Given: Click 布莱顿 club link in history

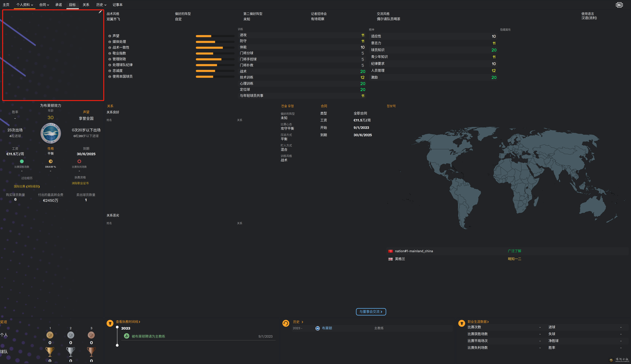Looking at the screenshot, I should 327,328.
